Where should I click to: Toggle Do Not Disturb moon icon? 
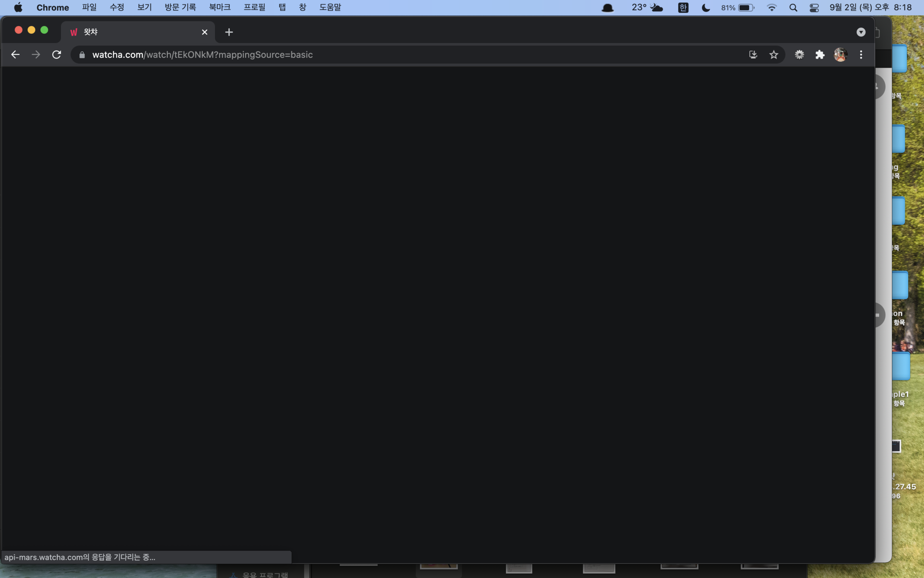pyautogui.click(x=706, y=8)
